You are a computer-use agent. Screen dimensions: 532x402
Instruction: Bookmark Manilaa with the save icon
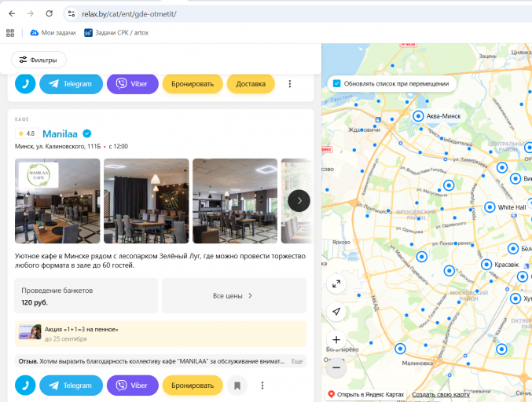pos(237,386)
